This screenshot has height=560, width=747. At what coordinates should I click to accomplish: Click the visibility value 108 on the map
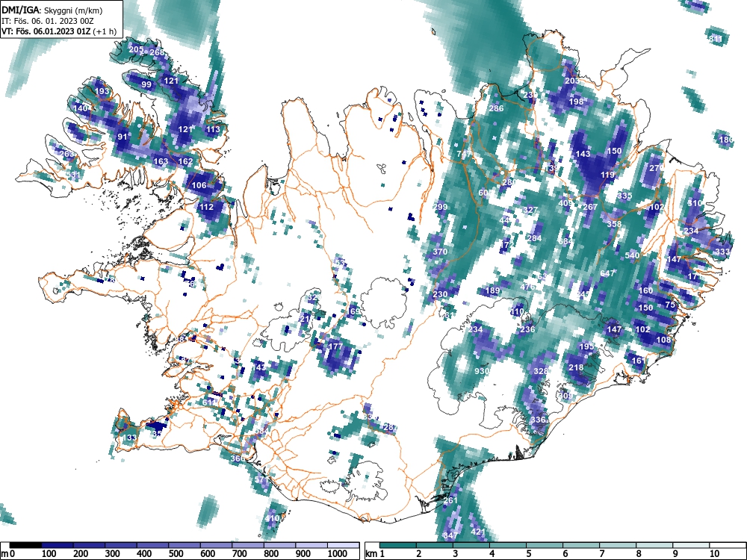pyautogui.click(x=663, y=340)
